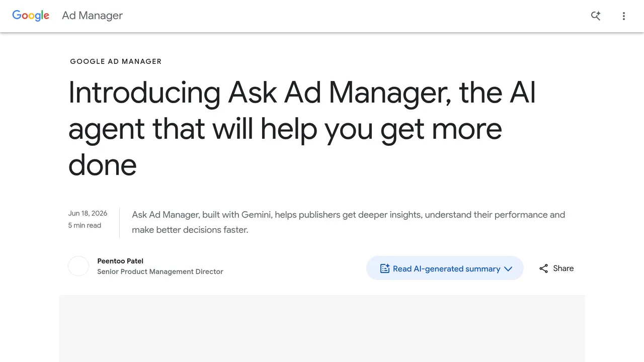Click the Read AI-generated summary button
The width and height of the screenshot is (644, 362).
coord(445,268)
